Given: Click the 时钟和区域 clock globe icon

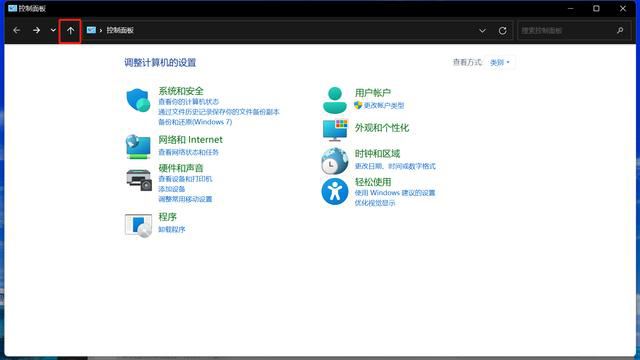Looking at the screenshot, I should tap(335, 161).
